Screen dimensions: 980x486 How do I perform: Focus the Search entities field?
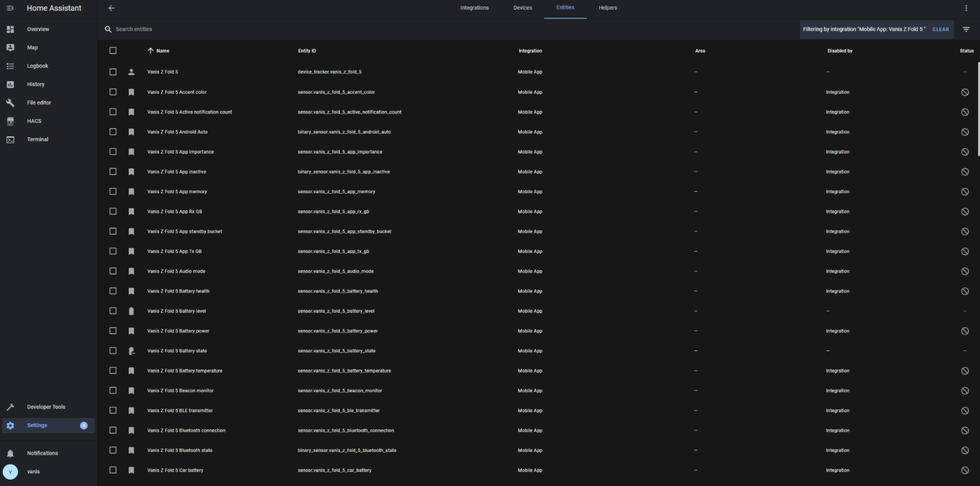point(294,29)
